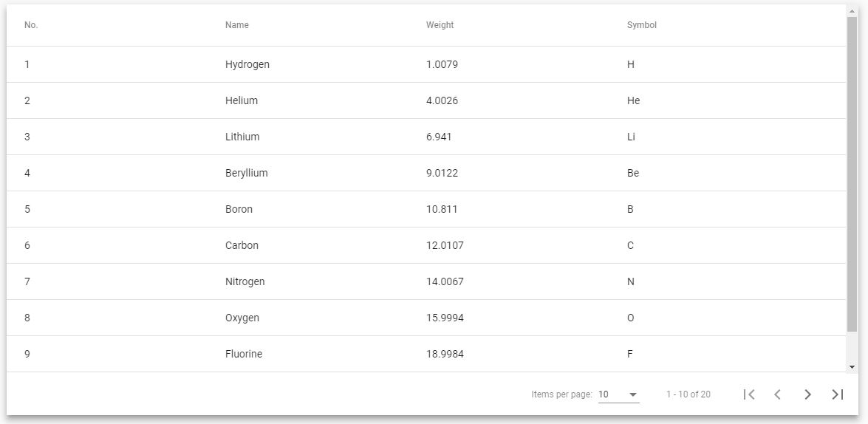The width and height of the screenshot is (868, 424).
Task: Select the Helium row
Action: [x=426, y=100]
